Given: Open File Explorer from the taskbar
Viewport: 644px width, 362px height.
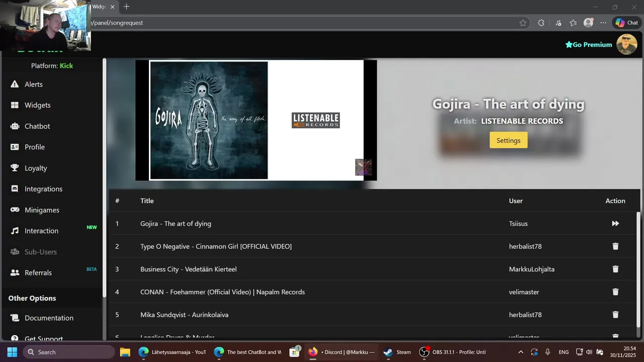Looking at the screenshot, I should (125, 352).
